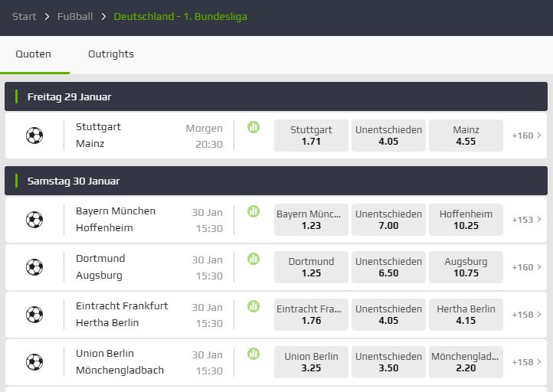Viewport: 553px width, 392px height.
Task: View stats icon for Eintracht Frankfurt match
Action: click(x=254, y=306)
